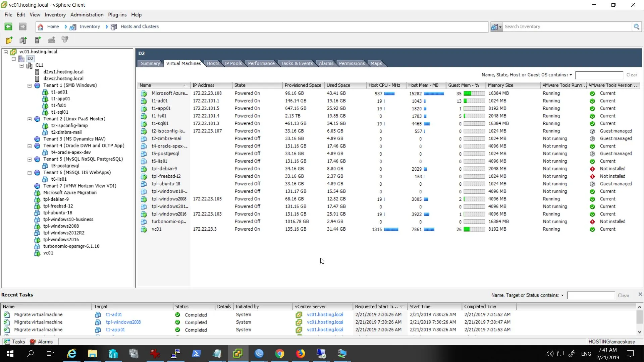This screenshot has width=644, height=362.
Task: Switch to the Permissions tab
Action: (352, 63)
